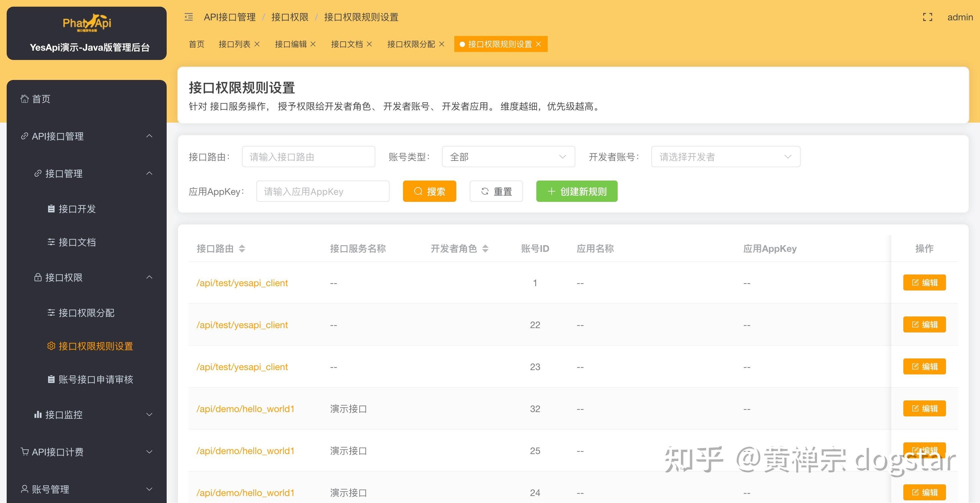This screenshot has width=980, height=503.
Task: Toggle sort order on the 开发者角色 column
Action: (485, 249)
